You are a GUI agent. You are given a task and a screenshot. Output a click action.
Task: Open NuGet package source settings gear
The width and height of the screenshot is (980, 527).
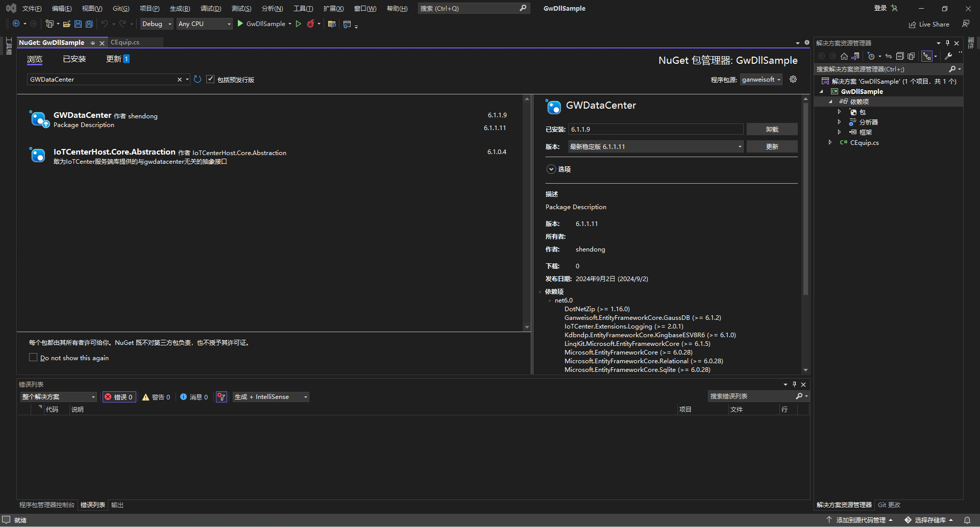(x=793, y=80)
